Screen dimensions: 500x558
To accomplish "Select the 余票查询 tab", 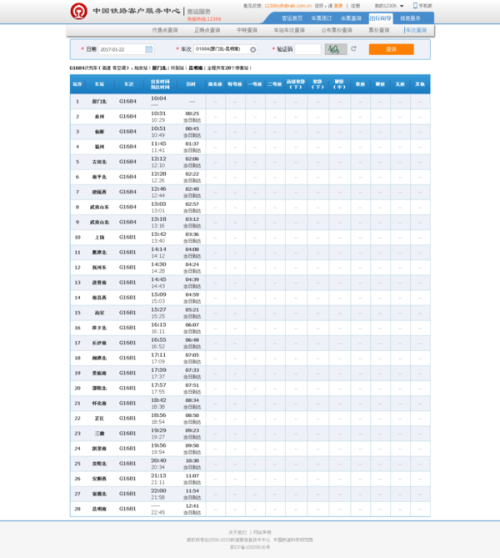I will tap(351, 18).
